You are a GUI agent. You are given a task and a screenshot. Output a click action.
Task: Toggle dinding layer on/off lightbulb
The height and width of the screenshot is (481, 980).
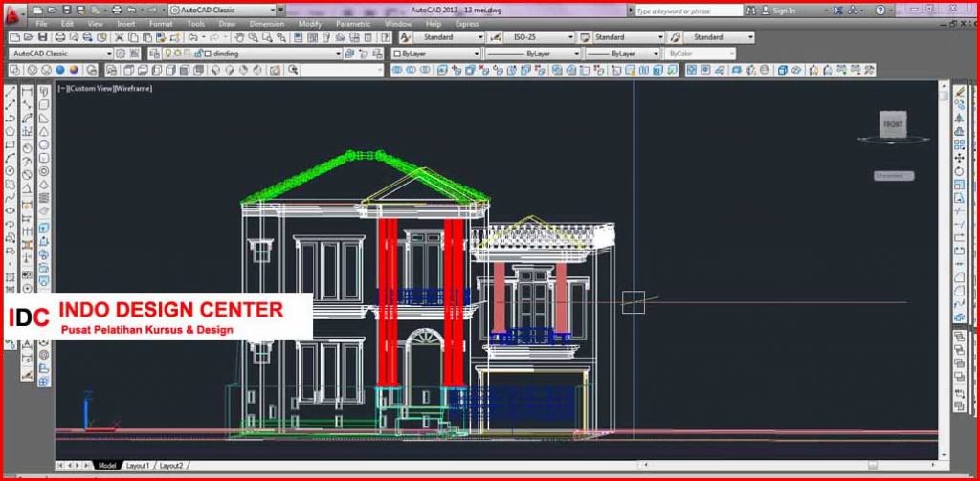tap(168, 54)
